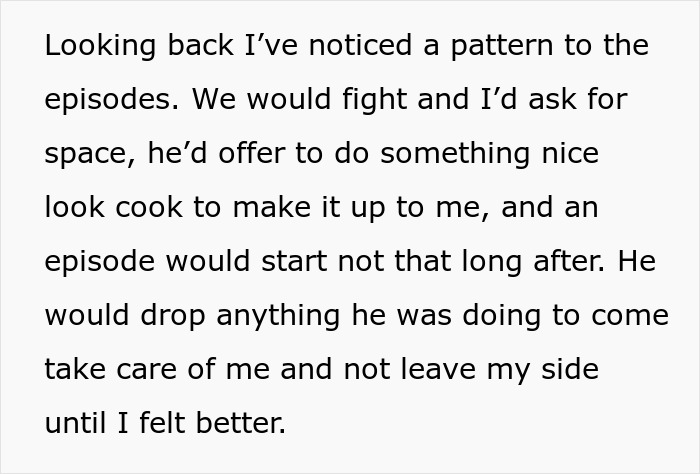Click the word "drop"
This screenshot has width=700, height=474.
(168, 316)
